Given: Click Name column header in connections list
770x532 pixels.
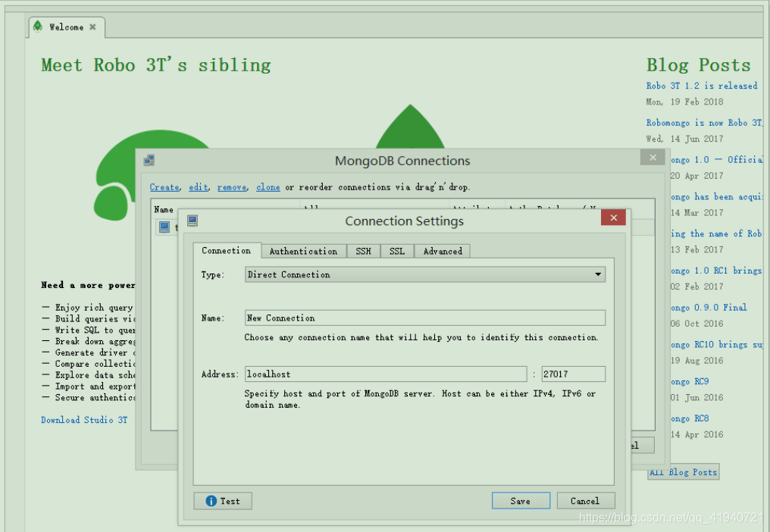Looking at the screenshot, I should (x=164, y=209).
